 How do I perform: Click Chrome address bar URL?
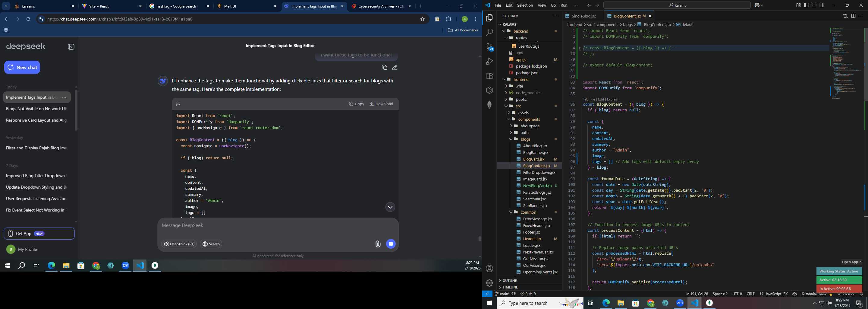point(120,19)
